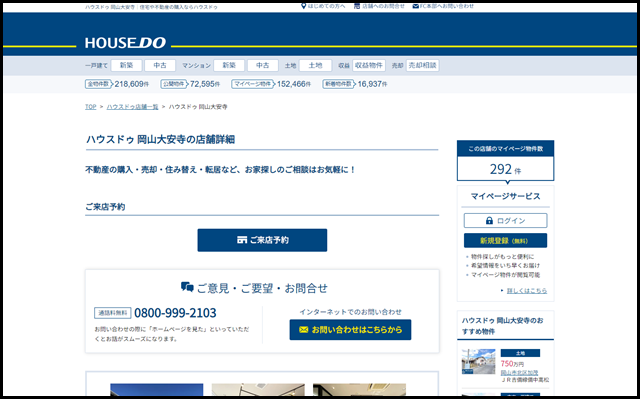Click the ご来店予約 section heading

pyautogui.click(x=105, y=207)
